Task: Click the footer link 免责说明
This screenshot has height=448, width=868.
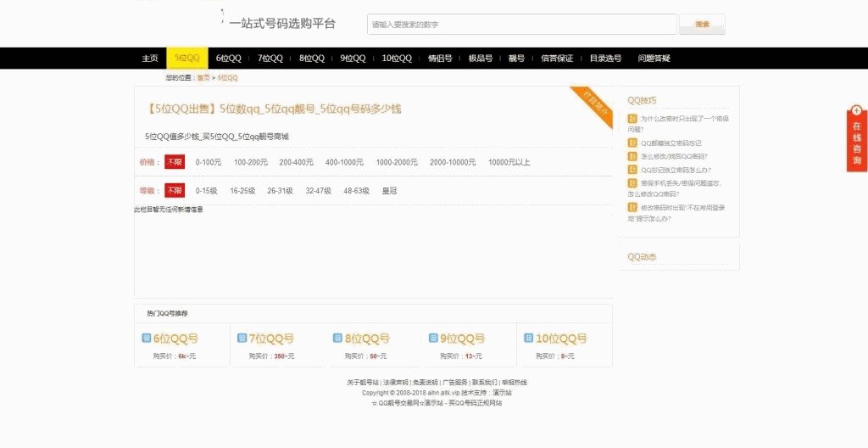Action: (x=426, y=383)
